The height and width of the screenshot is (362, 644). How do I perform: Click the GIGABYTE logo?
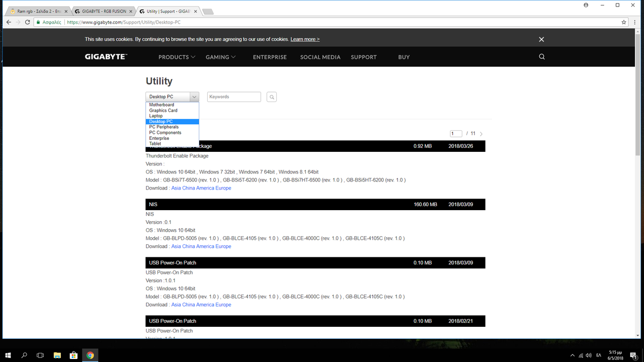pos(106,57)
